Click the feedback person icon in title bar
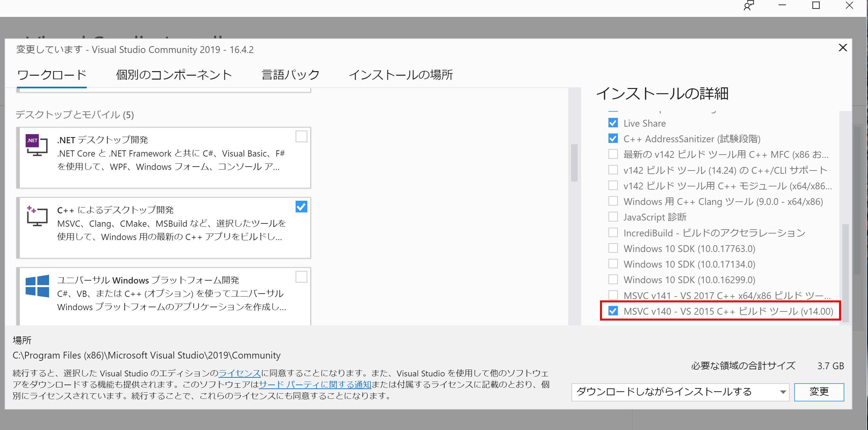Viewport: 868px width, 430px height. (x=748, y=6)
